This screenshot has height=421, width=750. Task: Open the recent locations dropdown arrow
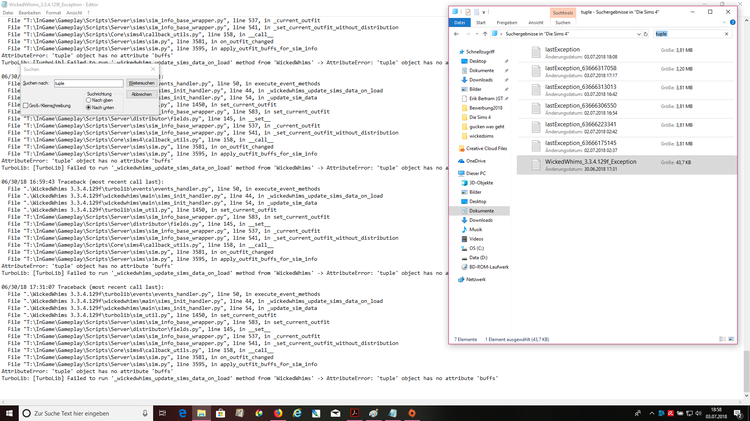tap(477, 34)
